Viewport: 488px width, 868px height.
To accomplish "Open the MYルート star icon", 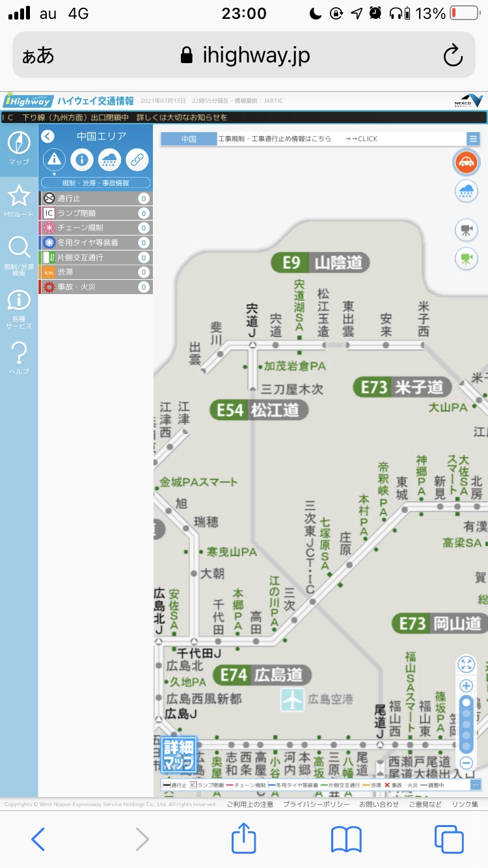I will (19, 198).
